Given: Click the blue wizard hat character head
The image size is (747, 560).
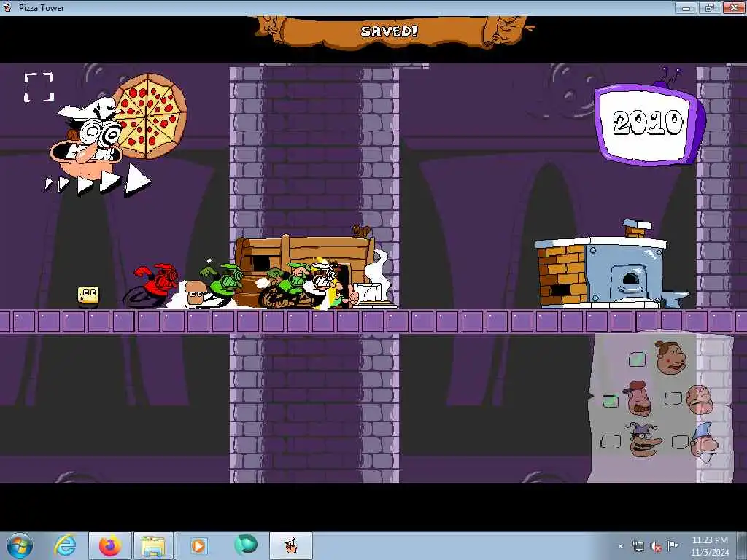Looking at the screenshot, I should pos(705,443).
